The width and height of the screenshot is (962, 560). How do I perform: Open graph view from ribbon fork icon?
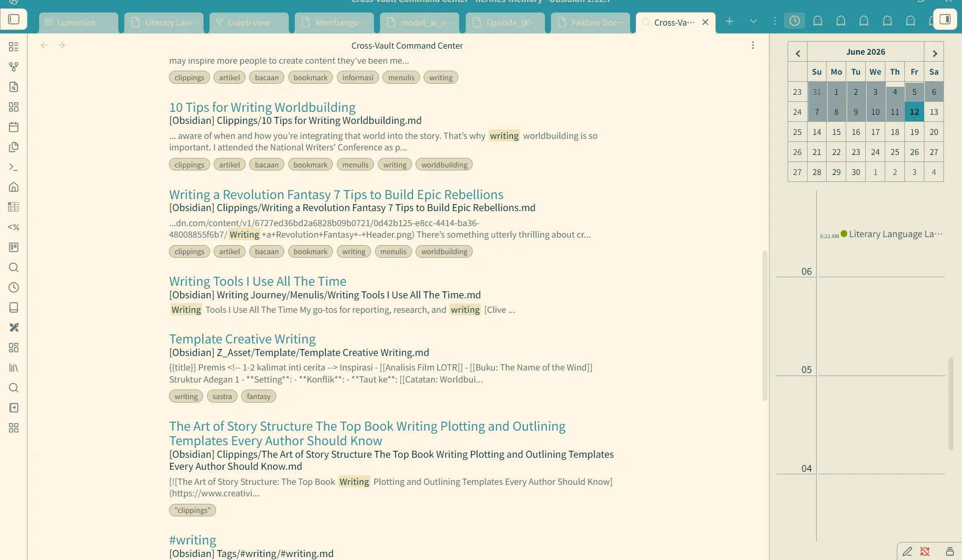point(14,67)
